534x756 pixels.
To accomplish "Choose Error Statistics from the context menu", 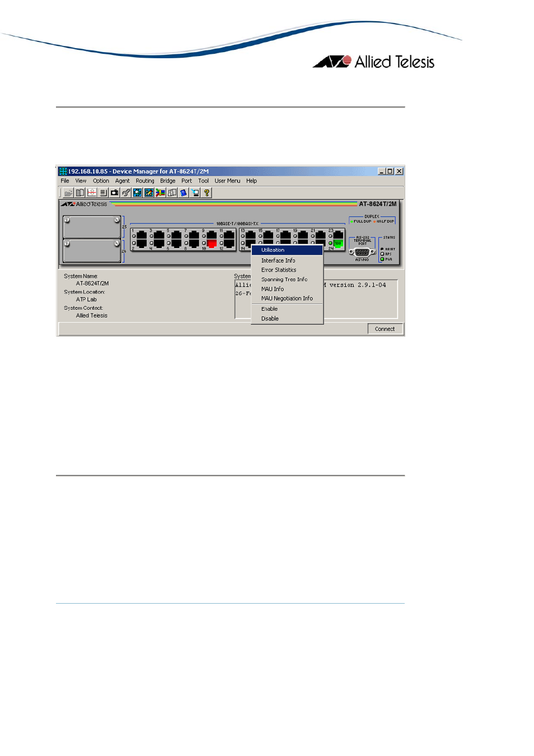I will 287,270.
